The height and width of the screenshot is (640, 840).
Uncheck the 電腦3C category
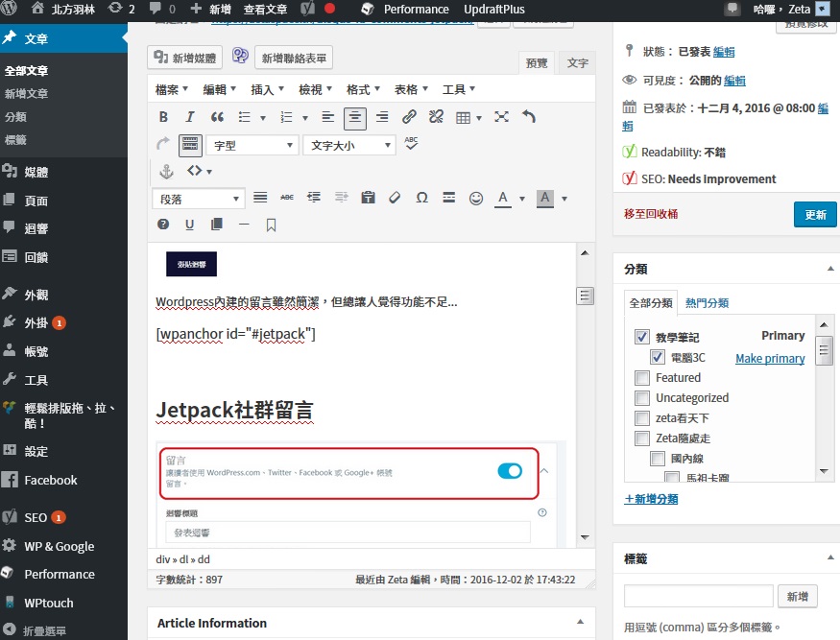[x=658, y=357]
